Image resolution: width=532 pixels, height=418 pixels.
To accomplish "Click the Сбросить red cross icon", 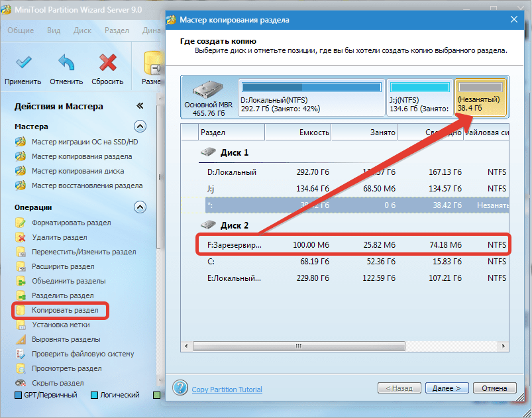I will (107, 62).
